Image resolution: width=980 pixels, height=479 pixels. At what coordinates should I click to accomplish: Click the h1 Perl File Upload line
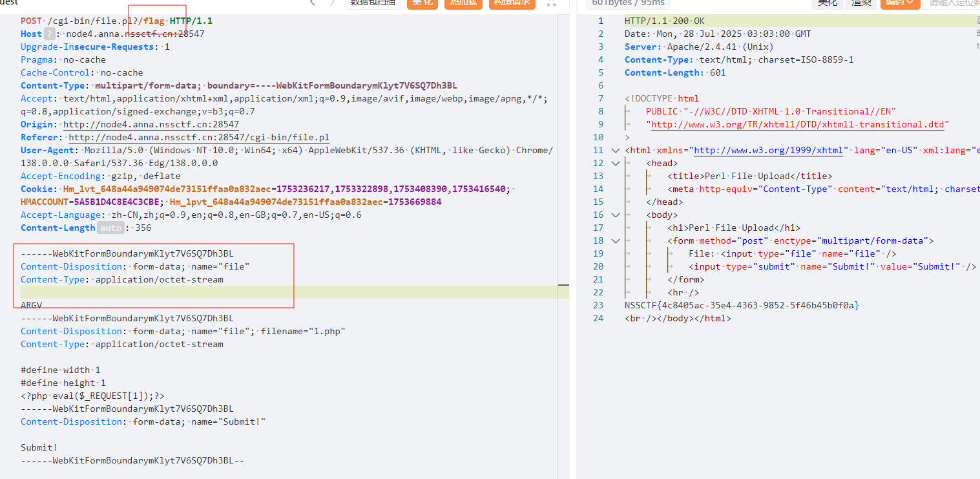[x=734, y=228]
